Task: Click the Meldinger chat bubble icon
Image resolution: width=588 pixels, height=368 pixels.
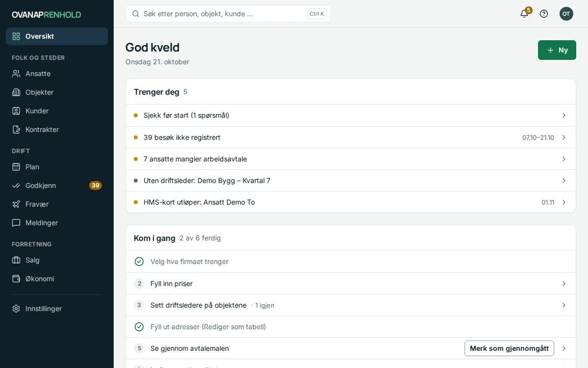Action: [16, 223]
